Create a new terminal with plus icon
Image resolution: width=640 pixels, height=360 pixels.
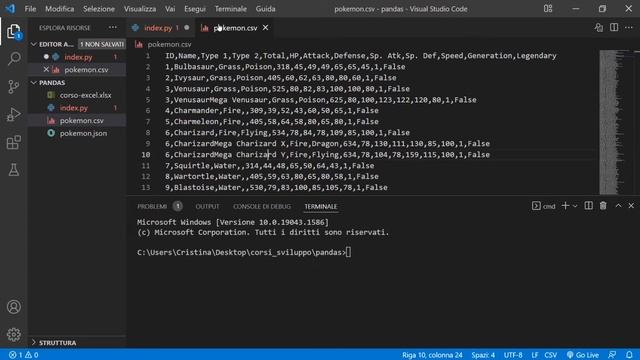point(565,206)
